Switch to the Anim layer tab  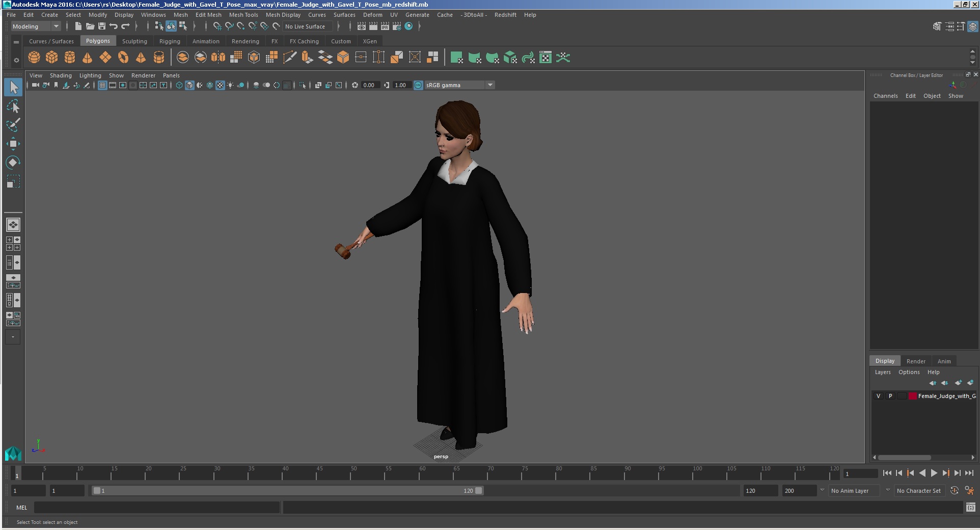point(944,361)
